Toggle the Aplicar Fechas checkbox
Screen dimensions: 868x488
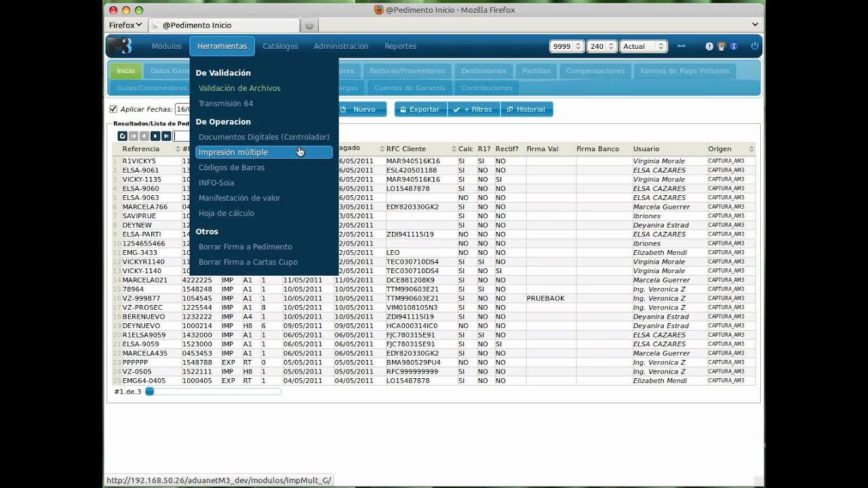pyautogui.click(x=113, y=109)
